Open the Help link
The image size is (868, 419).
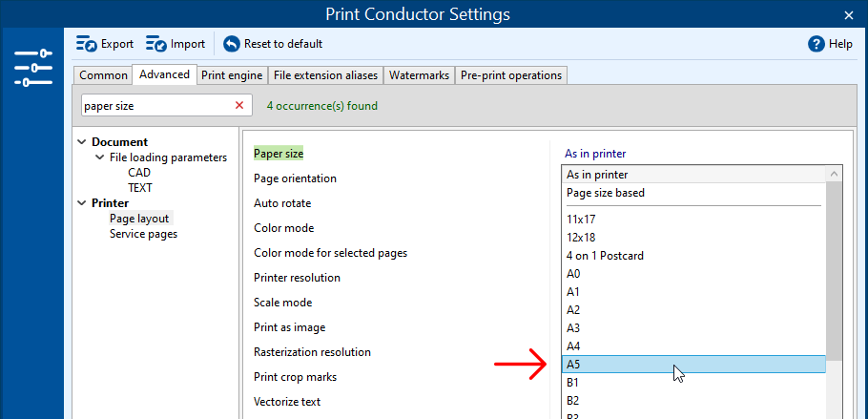click(830, 44)
